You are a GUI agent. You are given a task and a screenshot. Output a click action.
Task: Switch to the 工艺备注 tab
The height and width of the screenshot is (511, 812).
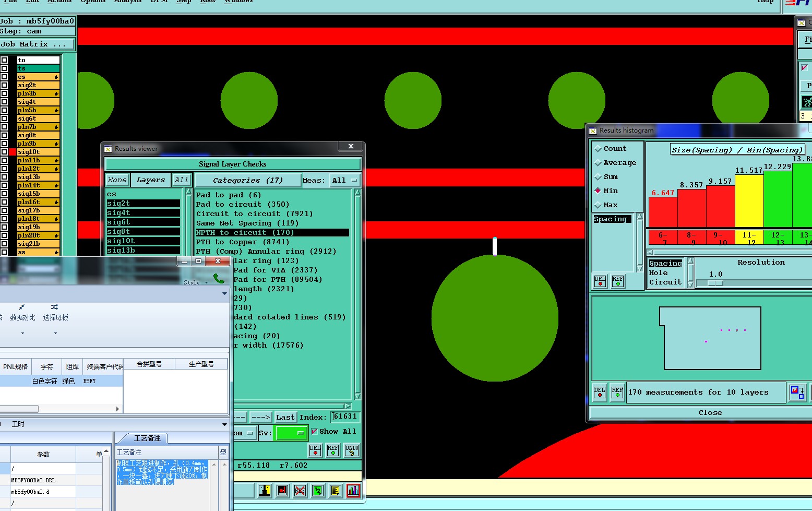pyautogui.click(x=147, y=438)
